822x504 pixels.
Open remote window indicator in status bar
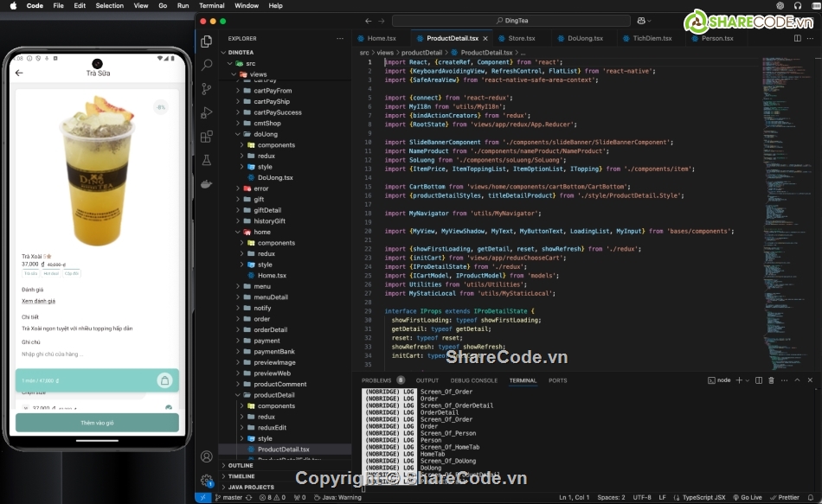coord(202,498)
